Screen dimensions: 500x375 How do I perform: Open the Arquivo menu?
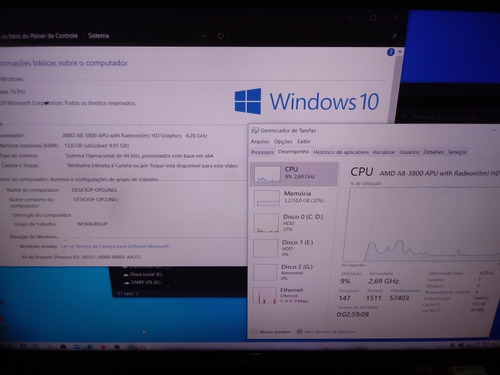pyautogui.click(x=260, y=141)
